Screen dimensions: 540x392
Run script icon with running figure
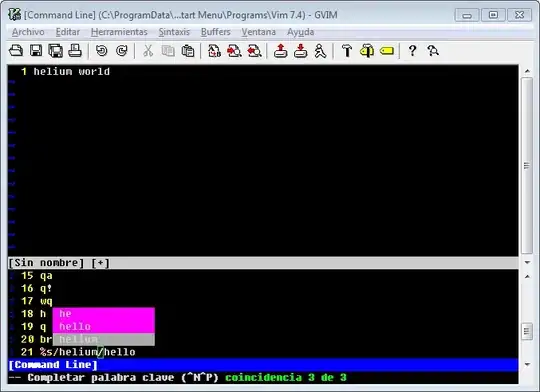click(320, 51)
